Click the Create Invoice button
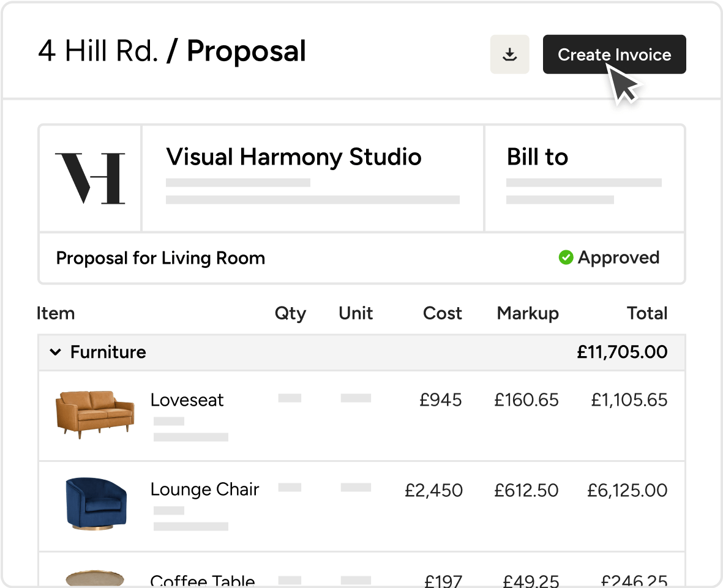The image size is (723, 588). tap(614, 54)
